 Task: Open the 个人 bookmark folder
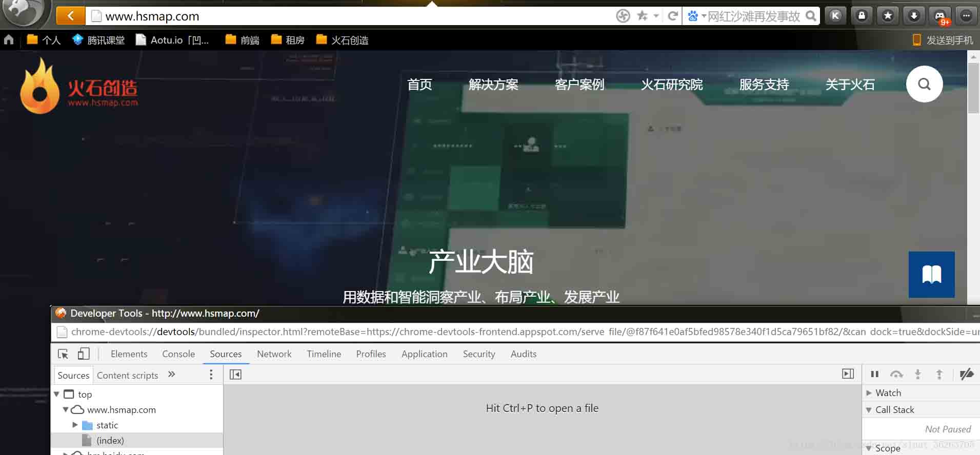[x=44, y=40]
